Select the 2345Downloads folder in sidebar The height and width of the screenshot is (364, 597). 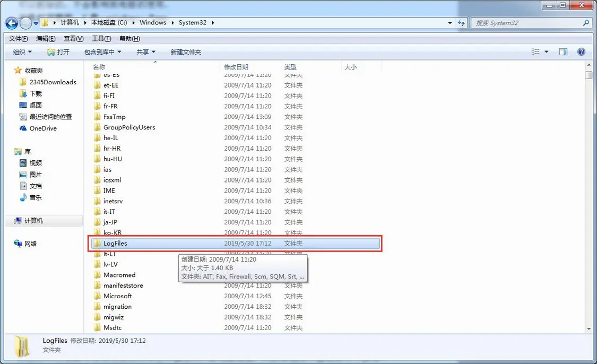[x=53, y=82]
